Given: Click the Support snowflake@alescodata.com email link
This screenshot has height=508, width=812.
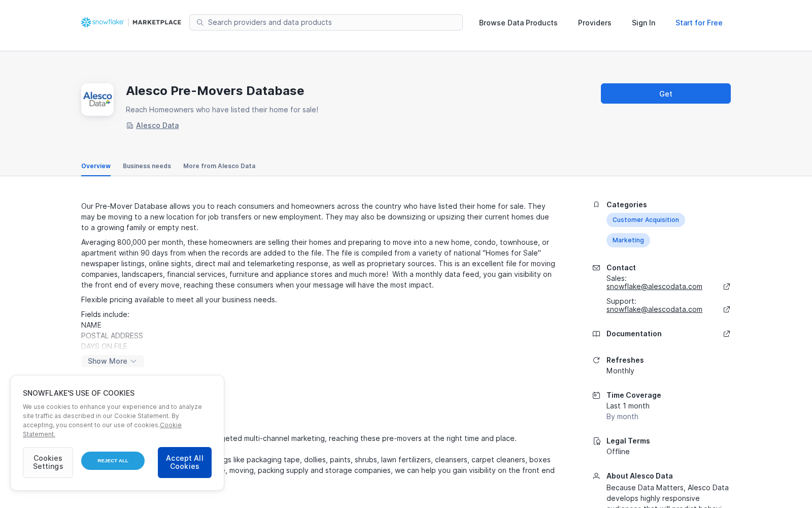Looking at the screenshot, I should (x=654, y=309).
